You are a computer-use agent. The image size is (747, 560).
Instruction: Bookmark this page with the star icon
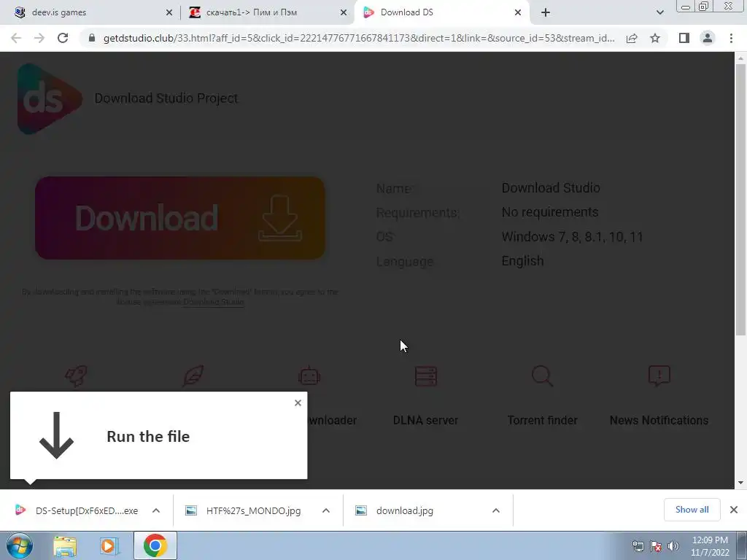pos(655,38)
